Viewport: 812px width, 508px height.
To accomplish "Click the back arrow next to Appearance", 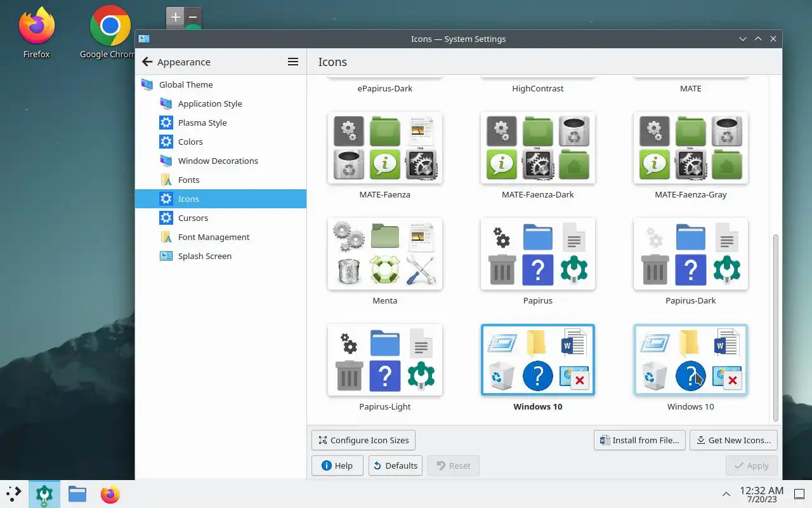I will [147, 62].
